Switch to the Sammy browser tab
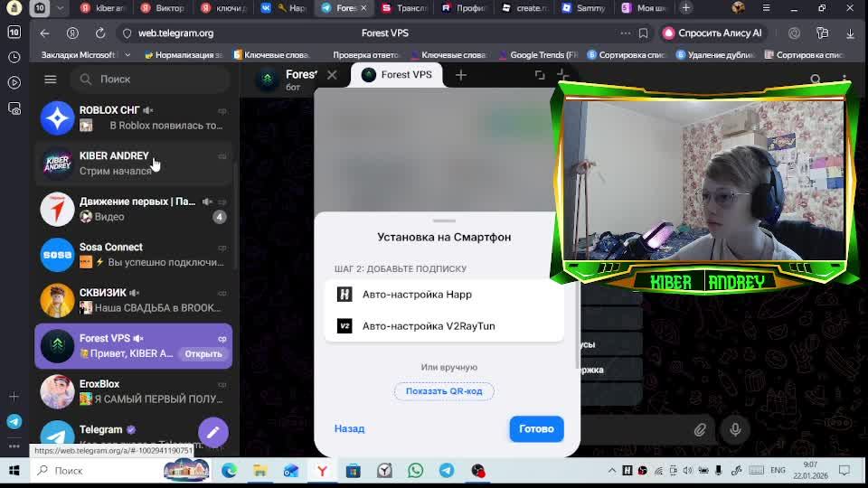 (x=583, y=8)
